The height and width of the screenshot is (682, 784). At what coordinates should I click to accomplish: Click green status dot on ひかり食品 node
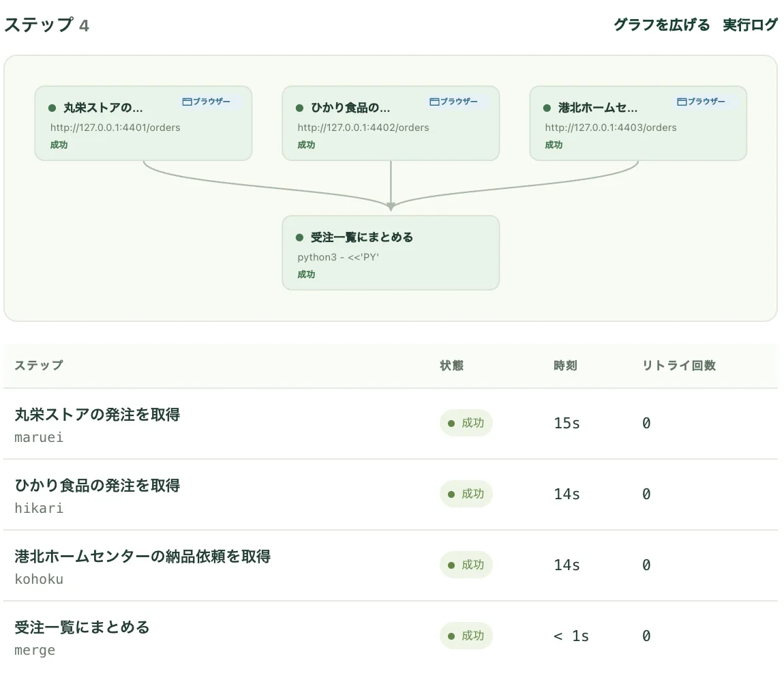click(299, 108)
